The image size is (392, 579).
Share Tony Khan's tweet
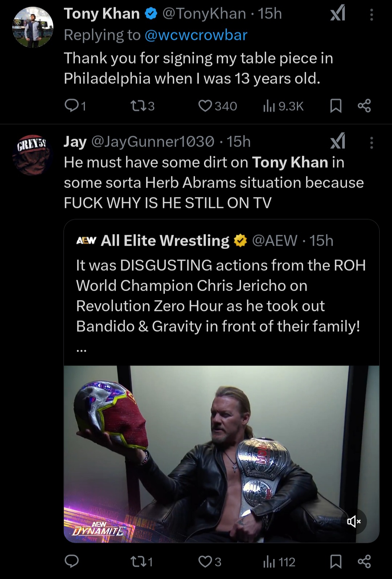364,106
